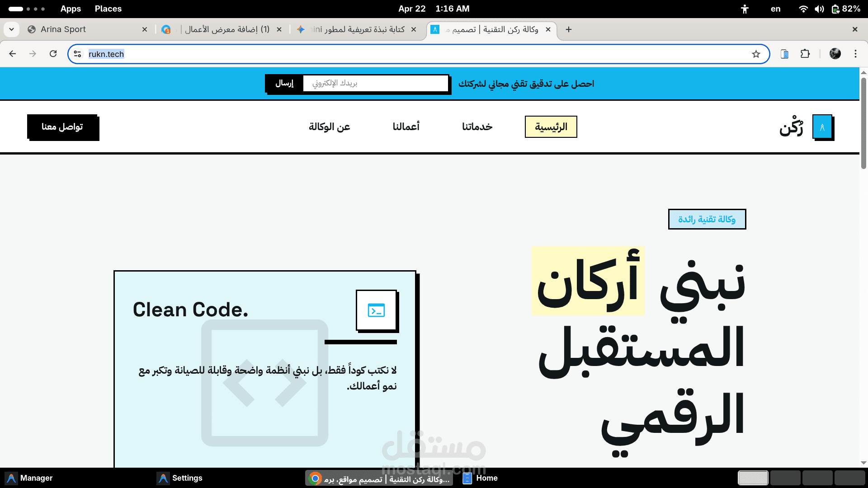Click the بريدك الإلكتروني email field
Image resolution: width=868 pixels, height=488 pixels.
point(375,83)
